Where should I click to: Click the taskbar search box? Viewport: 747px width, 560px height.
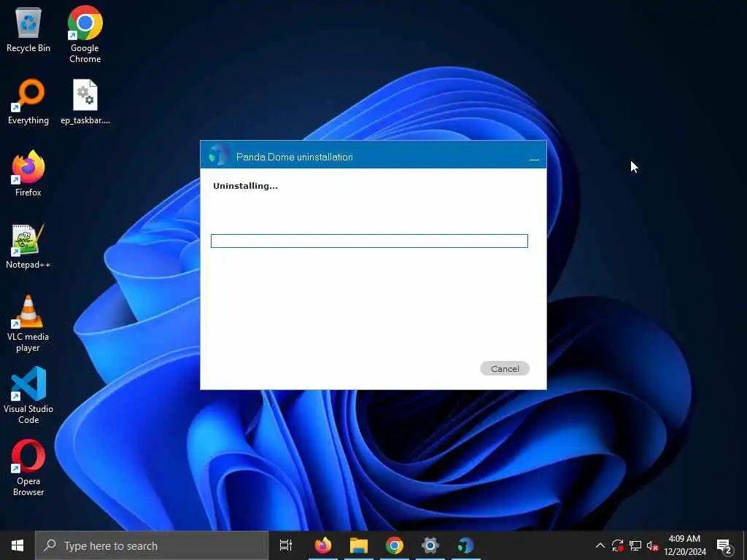[152, 545]
